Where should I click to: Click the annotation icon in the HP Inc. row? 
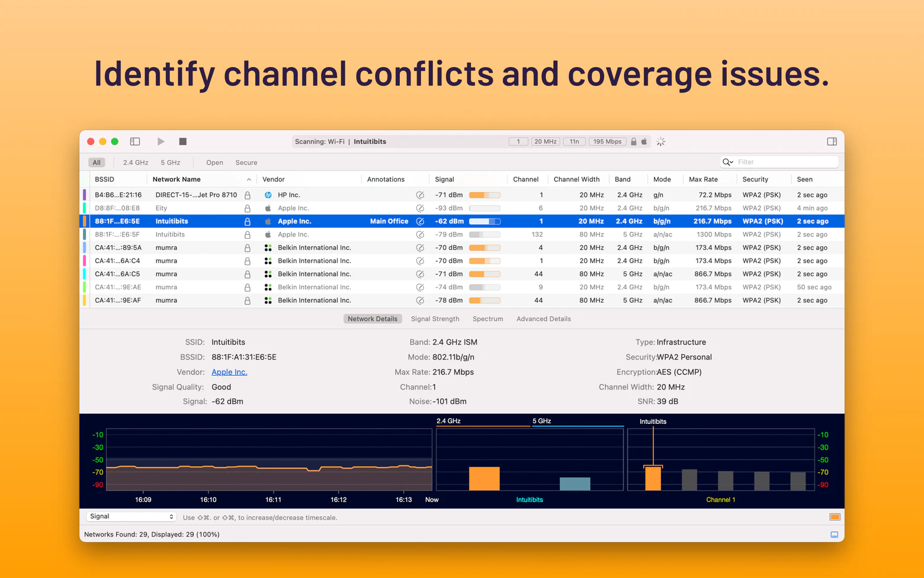[x=420, y=195]
